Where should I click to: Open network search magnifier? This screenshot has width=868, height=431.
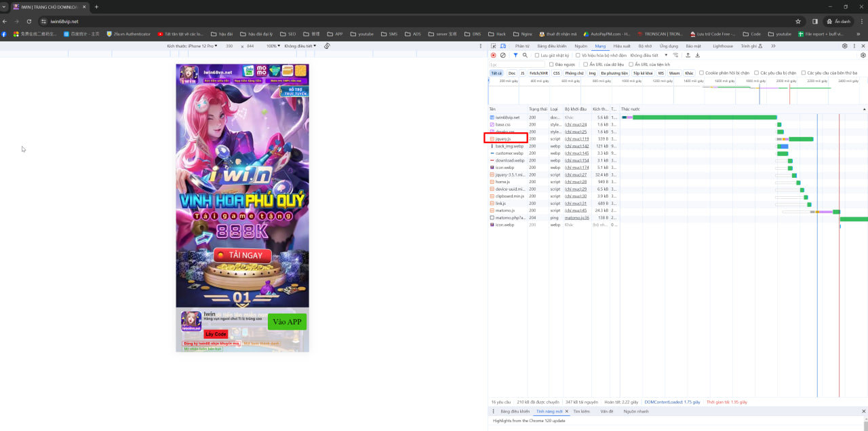[526, 55]
